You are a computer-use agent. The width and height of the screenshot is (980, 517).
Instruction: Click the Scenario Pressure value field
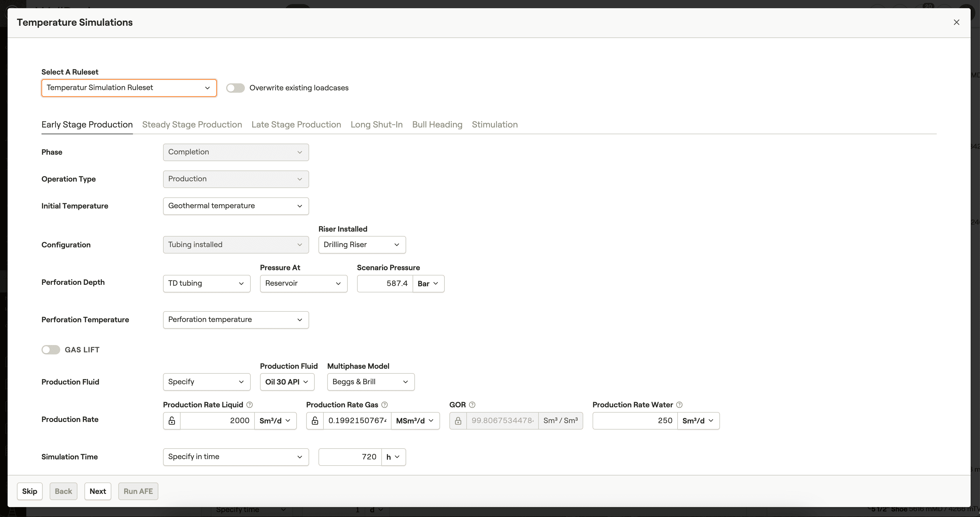point(385,284)
